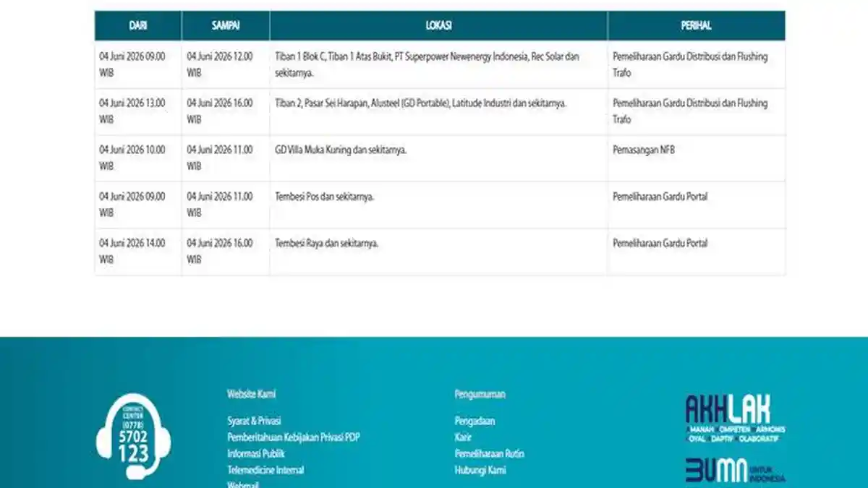Open the Pengadaan link
The width and height of the screenshot is (868, 488).
pos(475,421)
